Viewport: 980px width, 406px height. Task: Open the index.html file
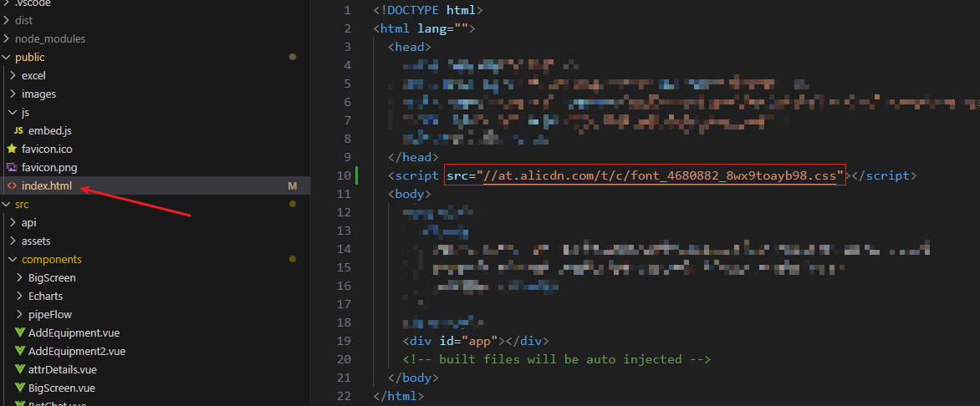tap(47, 186)
